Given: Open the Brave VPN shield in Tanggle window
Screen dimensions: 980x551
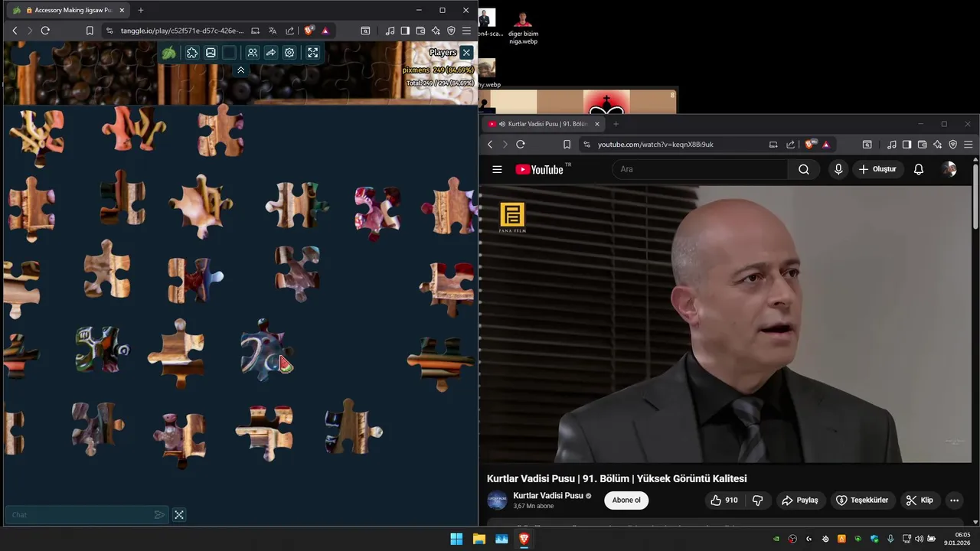Looking at the screenshot, I should 451,31.
